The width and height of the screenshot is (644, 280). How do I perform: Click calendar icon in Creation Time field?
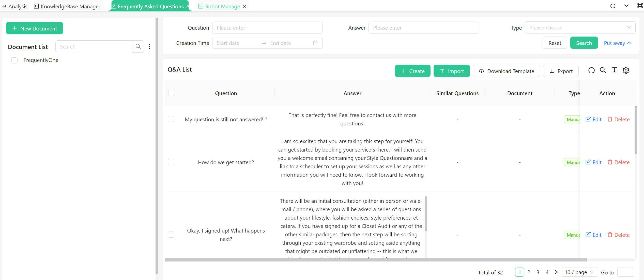316,43
